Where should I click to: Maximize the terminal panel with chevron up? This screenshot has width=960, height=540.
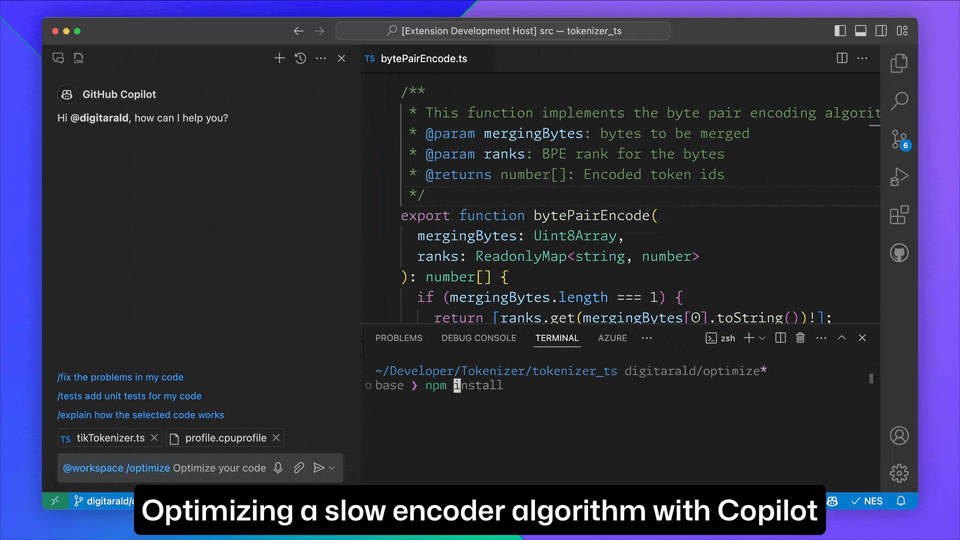click(842, 338)
